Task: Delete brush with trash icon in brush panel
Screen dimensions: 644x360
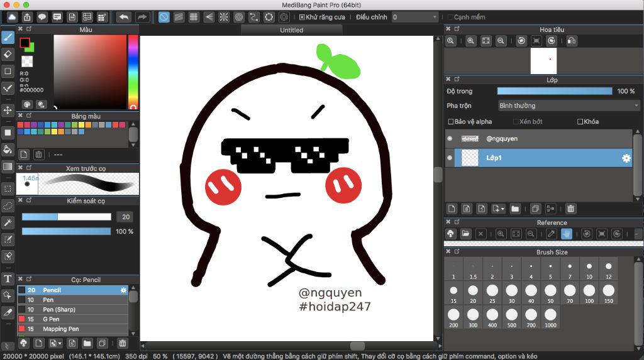Action: [x=123, y=343]
